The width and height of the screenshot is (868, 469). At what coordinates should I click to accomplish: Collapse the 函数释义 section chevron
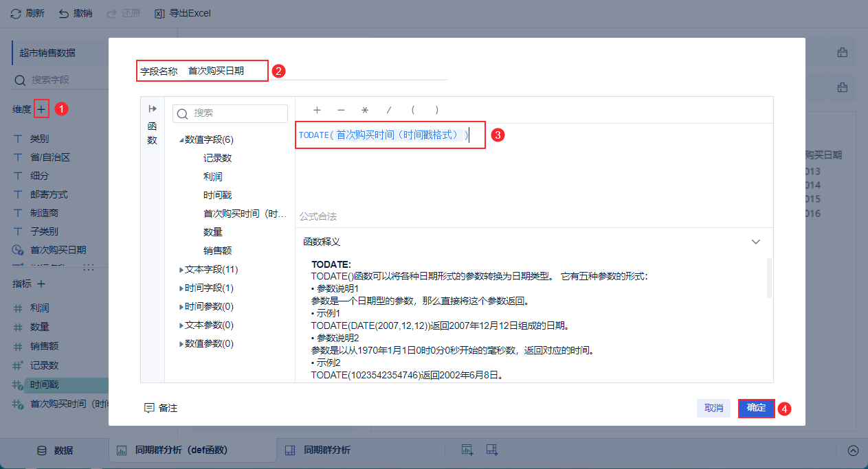pyautogui.click(x=756, y=242)
